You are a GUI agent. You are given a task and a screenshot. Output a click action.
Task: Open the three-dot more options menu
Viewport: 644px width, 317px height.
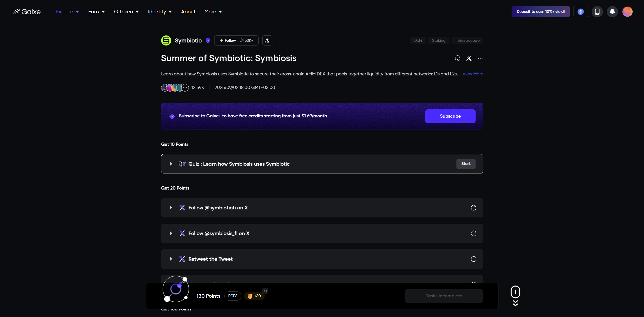[x=480, y=58]
